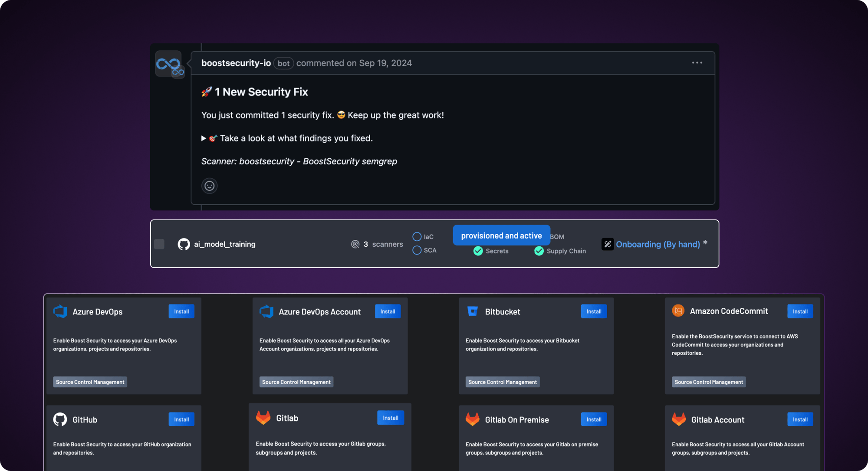Screen dimensions: 868x471
Task: Open the Onboarding (By hand) link
Action: [658, 244]
